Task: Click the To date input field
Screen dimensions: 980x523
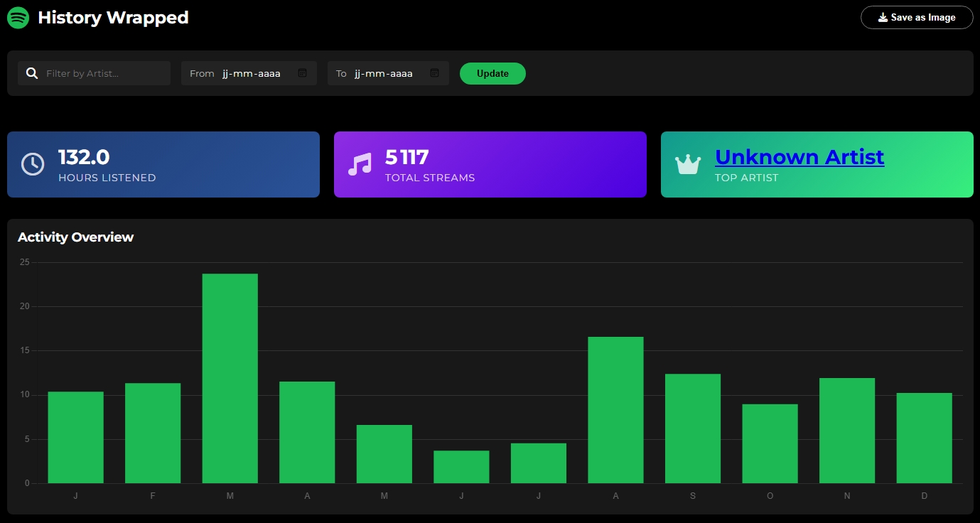Action: point(384,73)
